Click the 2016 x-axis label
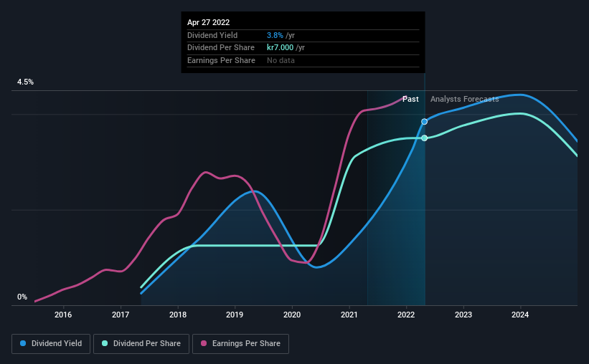The width and height of the screenshot is (589, 364). click(63, 315)
